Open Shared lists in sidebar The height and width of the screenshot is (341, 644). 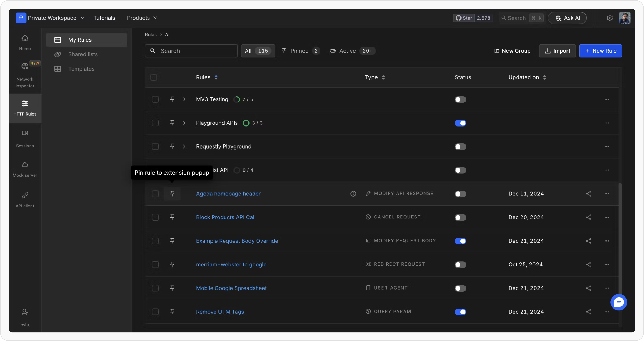pyautogui.click(x=83, y=54)
